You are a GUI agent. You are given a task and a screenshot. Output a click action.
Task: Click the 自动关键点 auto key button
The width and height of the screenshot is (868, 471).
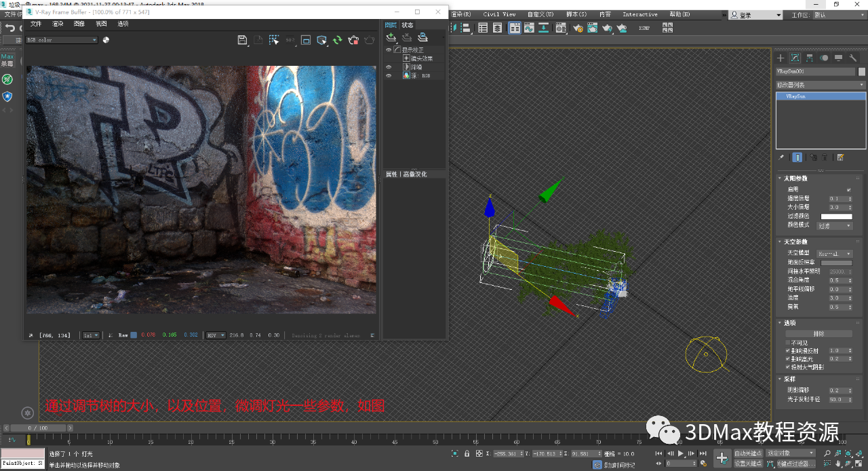748,453
